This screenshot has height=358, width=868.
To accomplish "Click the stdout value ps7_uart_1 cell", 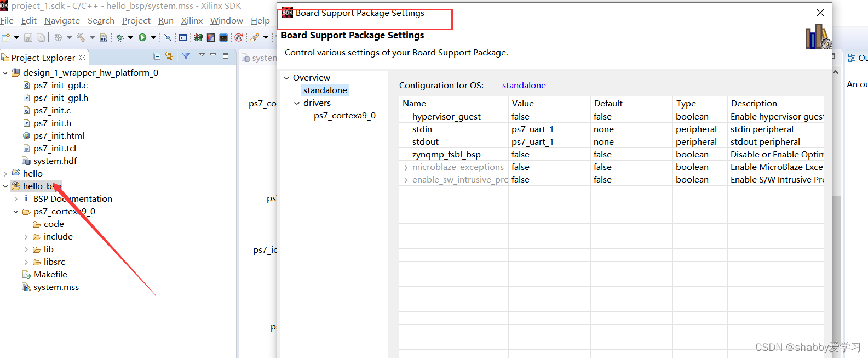I will 549,141.
